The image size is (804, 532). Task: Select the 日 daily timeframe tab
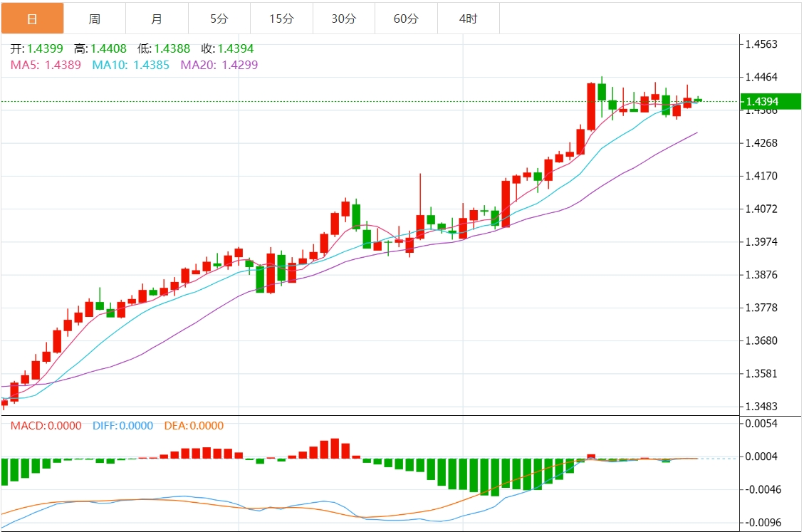32,19
